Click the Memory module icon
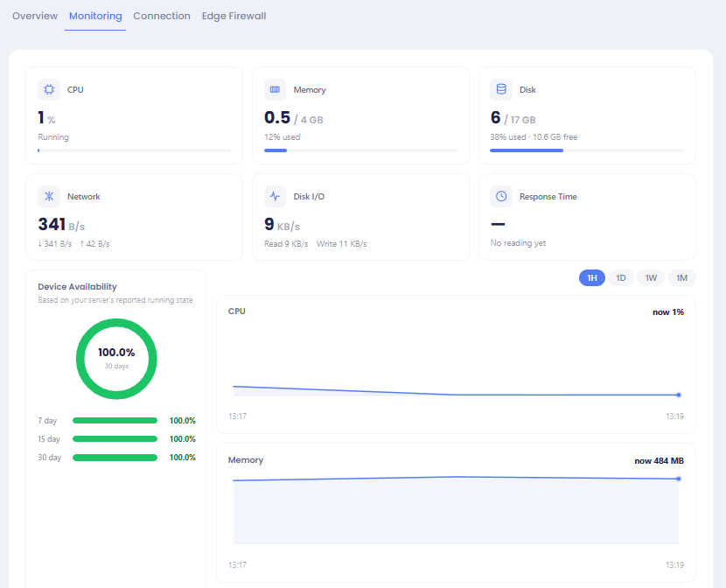The width and height of the screenshot is (726, 588). click(x=275, y=89)
